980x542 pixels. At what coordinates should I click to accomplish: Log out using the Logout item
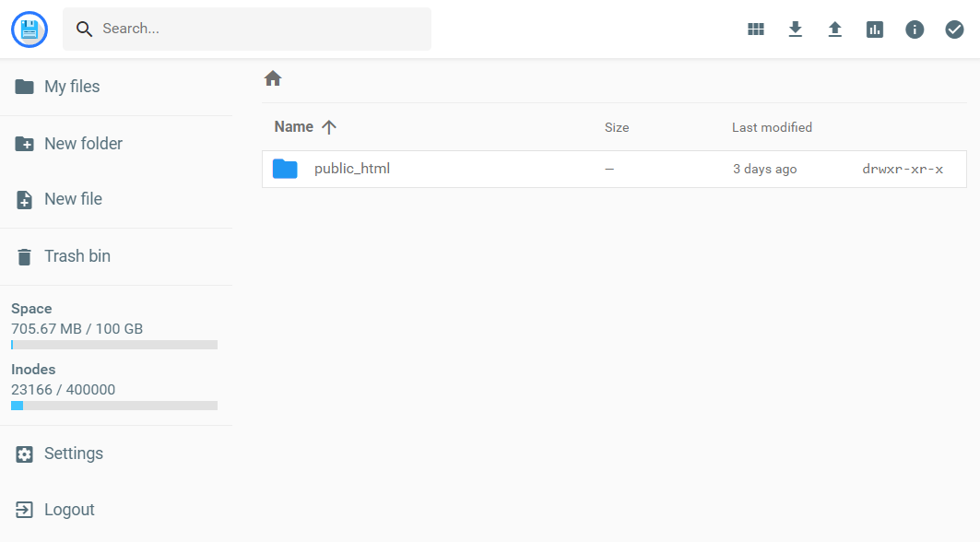69,510
